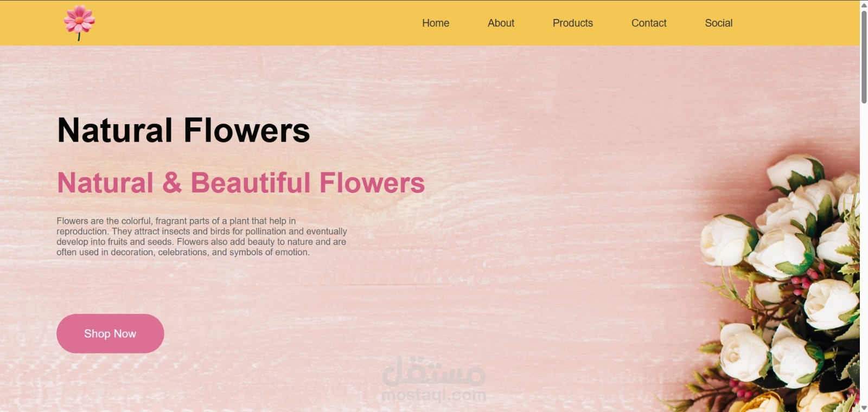Click the scrollbar up arrow
The width and height of the screenshot is (868, 412).
[864, 5]
